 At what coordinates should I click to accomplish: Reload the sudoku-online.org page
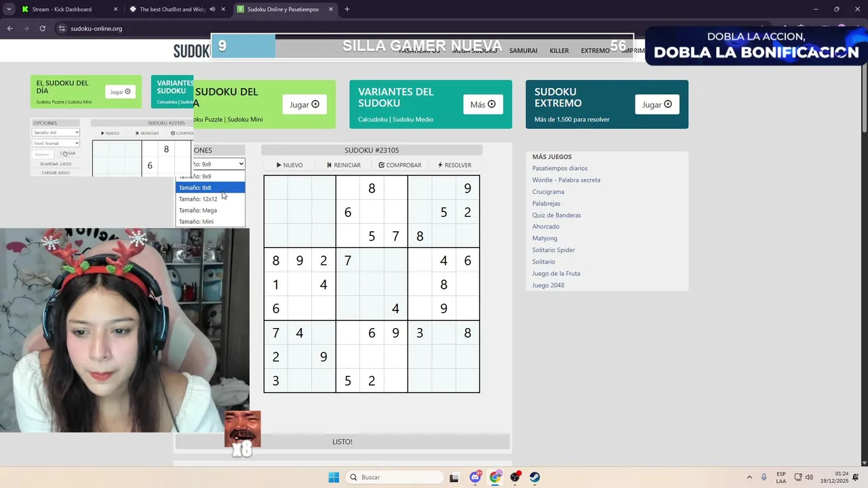click(x=42, y=28)
